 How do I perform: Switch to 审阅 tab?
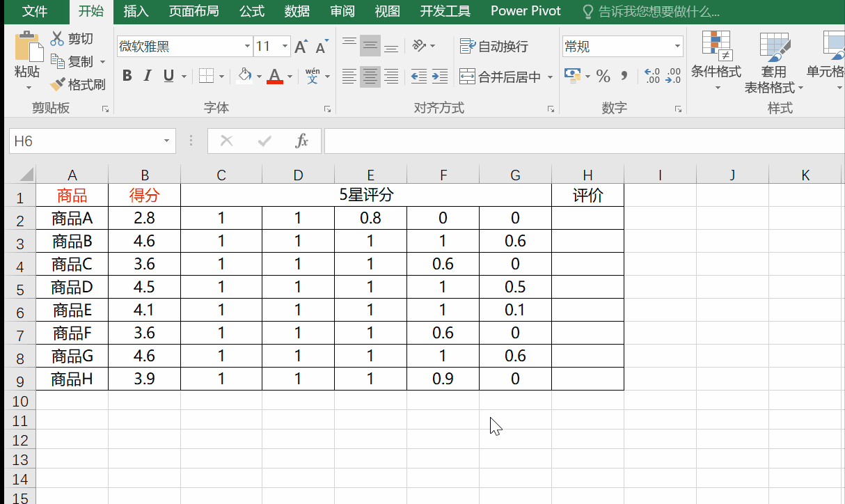pos(342,11)
